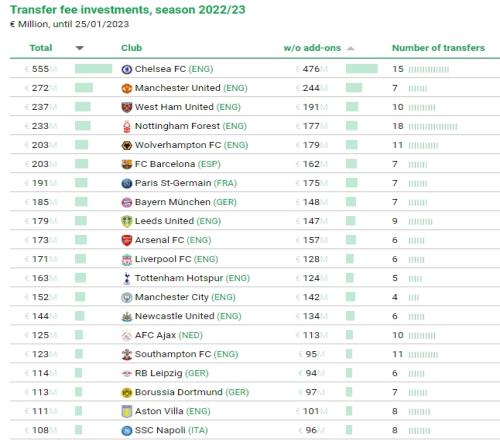This screenshot has height=440, width=500.
Task: Click the Manchester United club crest
Action: (127, 88)
